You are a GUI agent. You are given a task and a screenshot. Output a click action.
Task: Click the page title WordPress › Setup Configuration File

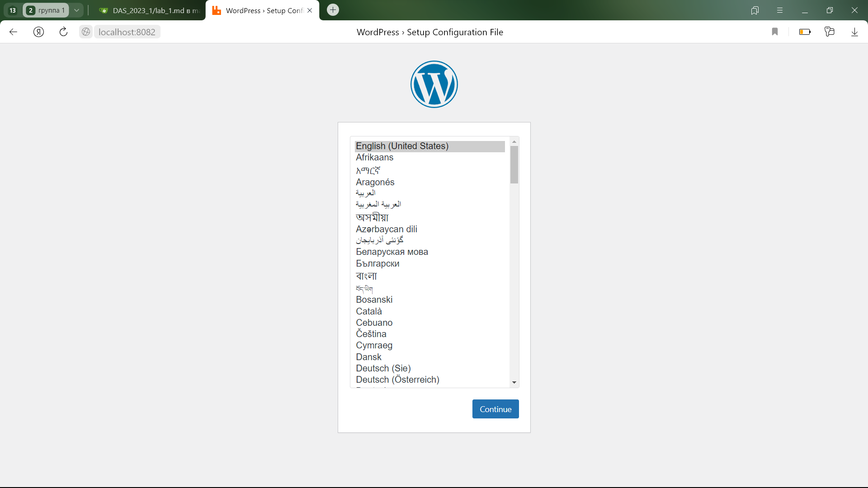point(430,32)
